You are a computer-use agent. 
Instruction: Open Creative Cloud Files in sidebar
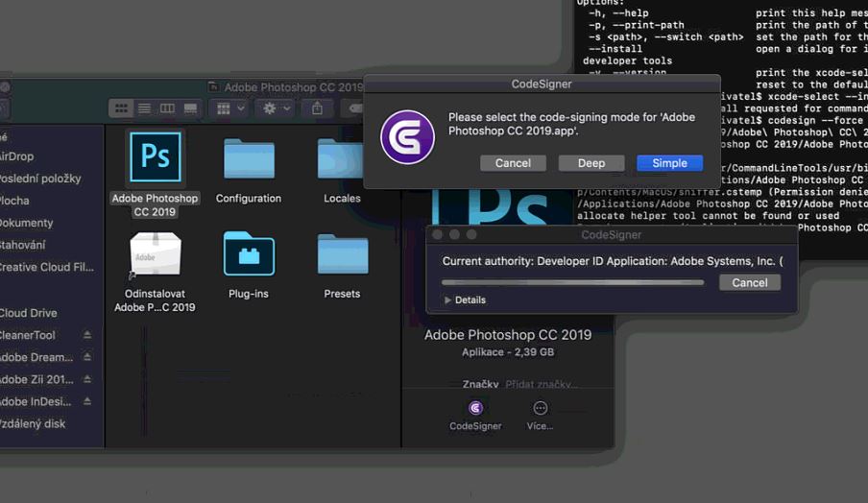(x=47, y=267)
